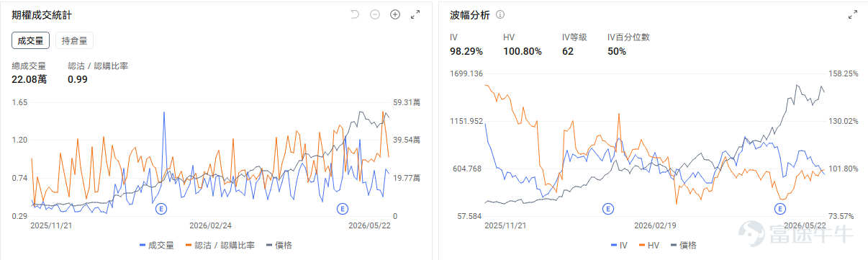The image size is (868, 260).
Task: Click the 2026/02/24 date axis label
Action: 211,225
